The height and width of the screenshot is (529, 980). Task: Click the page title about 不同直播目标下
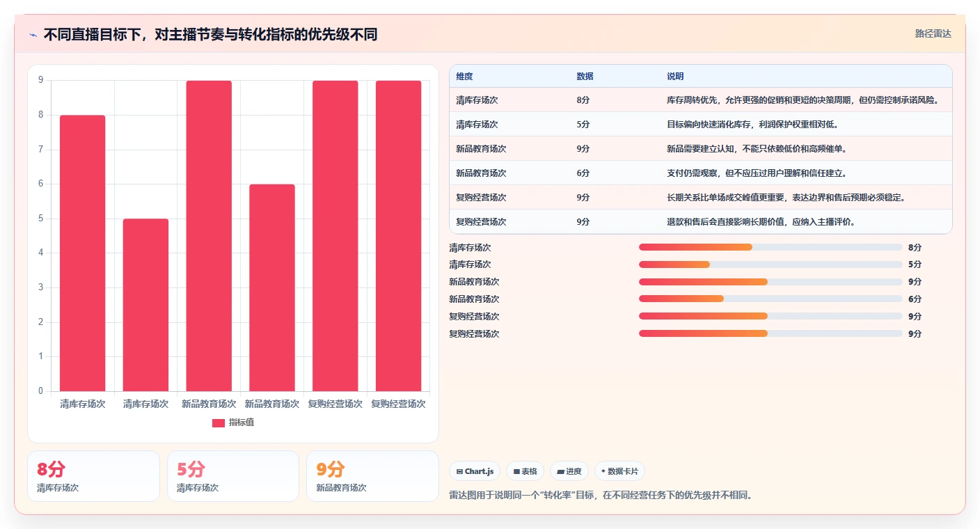[210, 35]
